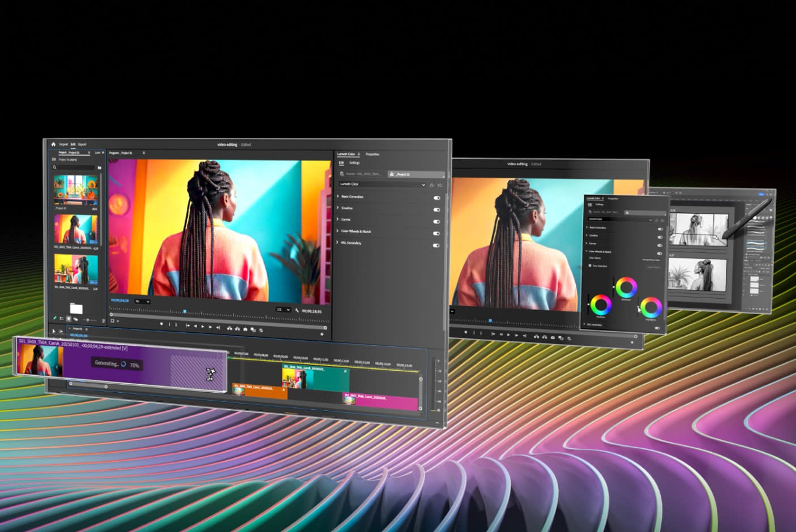Expand the HSL Secondary section

[337, 243]
